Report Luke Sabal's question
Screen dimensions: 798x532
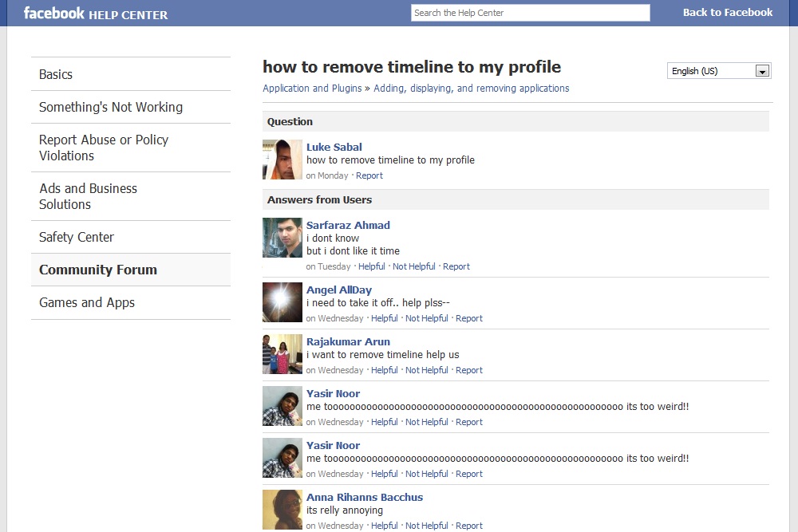[x=369, y=175]
